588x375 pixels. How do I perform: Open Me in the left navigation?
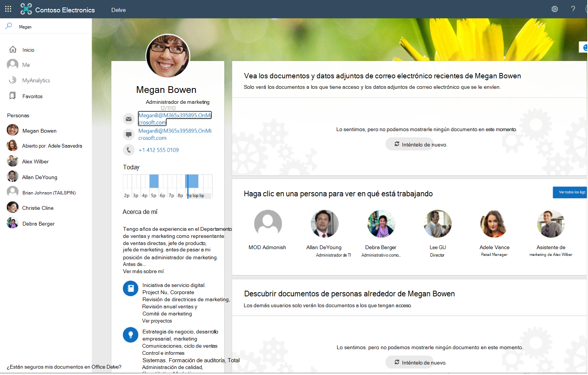point(26,65)
